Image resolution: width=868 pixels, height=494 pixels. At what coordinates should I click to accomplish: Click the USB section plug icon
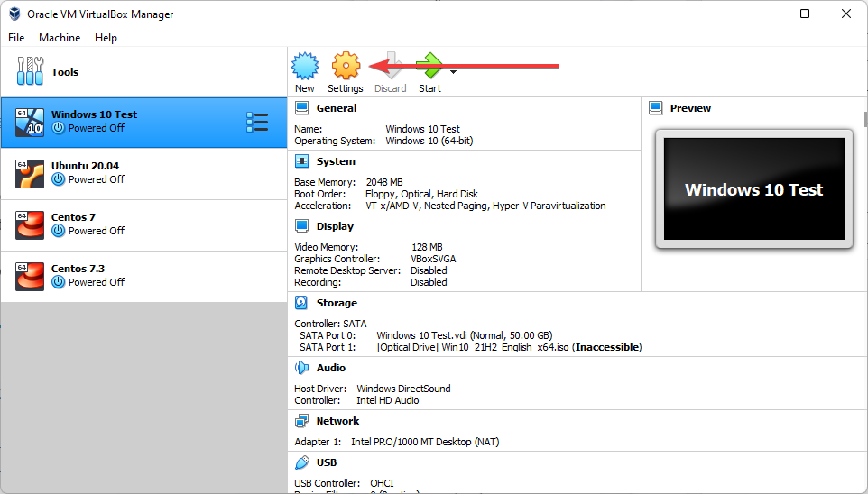[x=301, y=462]
